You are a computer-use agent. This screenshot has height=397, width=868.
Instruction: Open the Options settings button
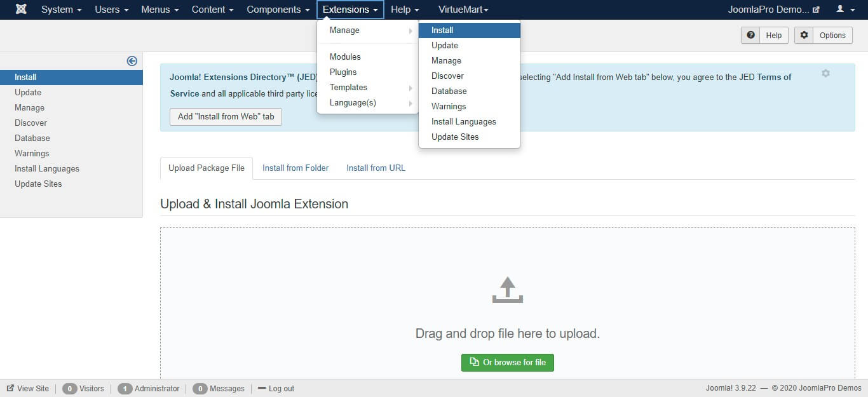[824, 36]
